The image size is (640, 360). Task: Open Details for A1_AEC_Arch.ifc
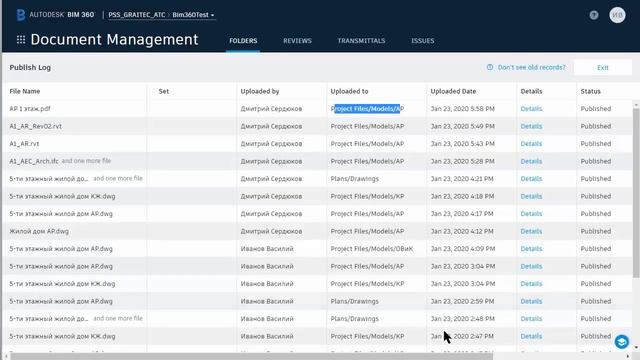point(531,162)
